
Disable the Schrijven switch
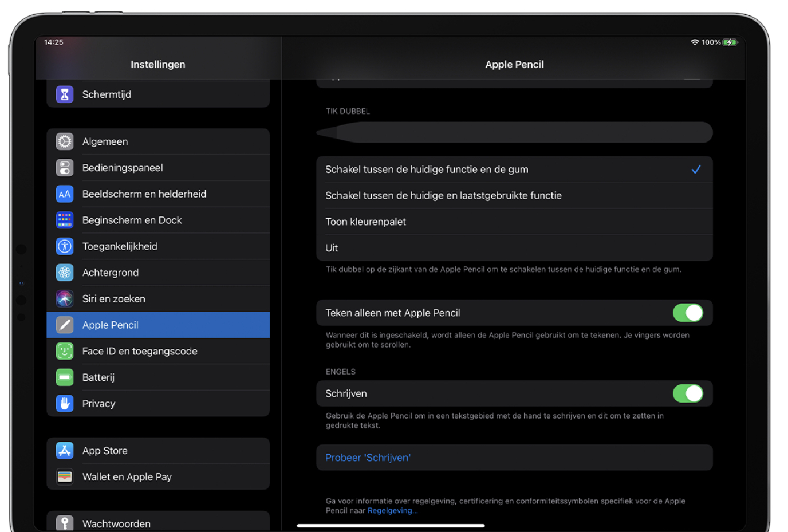pos(688,393)
